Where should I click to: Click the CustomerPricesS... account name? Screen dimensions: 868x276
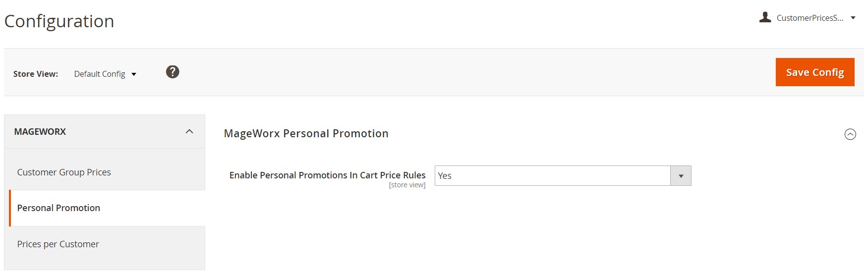[810, 18]
